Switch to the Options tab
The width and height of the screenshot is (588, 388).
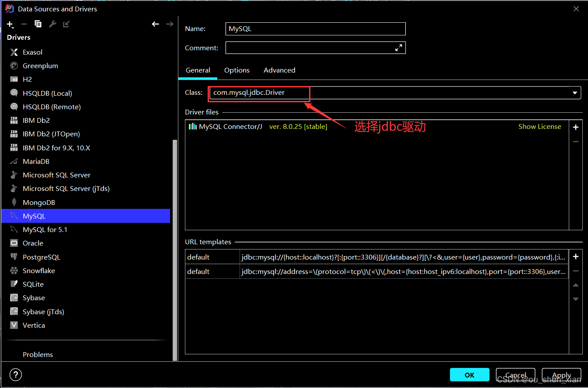[x=237, y=70]
